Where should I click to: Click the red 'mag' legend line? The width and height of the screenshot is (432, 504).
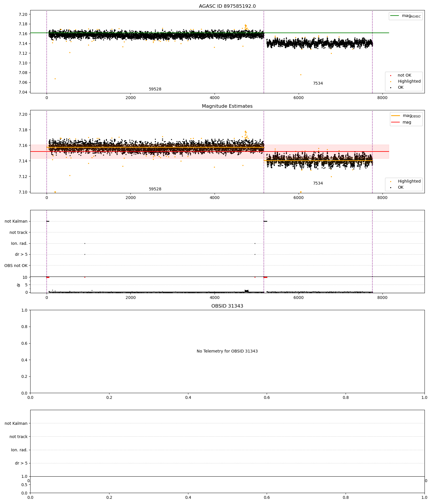(x=396, y=122)
